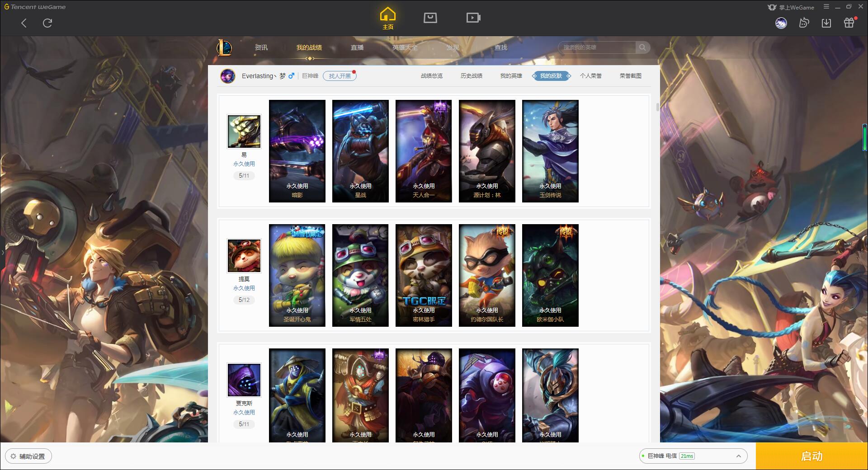Select the 我的皮肤 sub-tab
This screenshot has height=470, width=868.
tap(551, 76)
